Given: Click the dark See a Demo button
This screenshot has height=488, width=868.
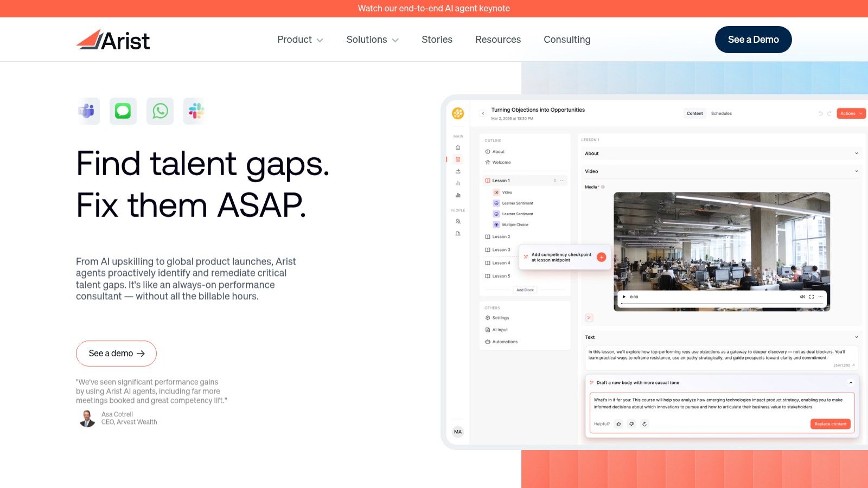Looking at the screenshot, I should click(x=753, y=40).
